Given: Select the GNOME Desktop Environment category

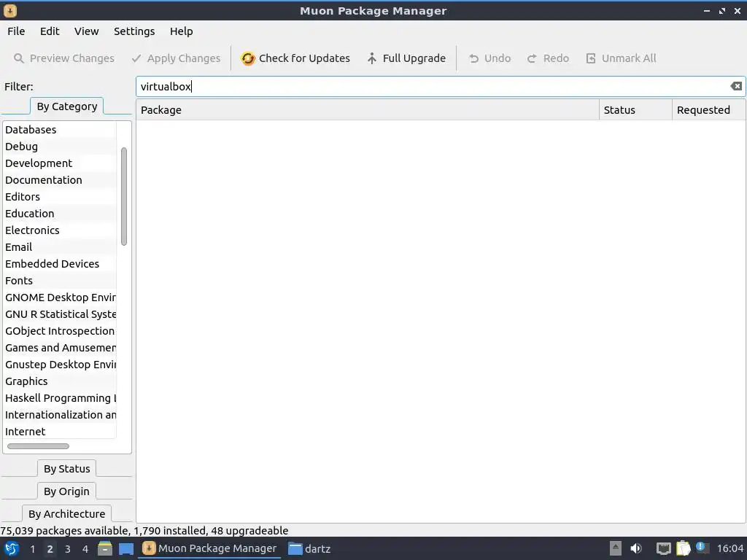Looking at the screenshot, I should (x=60, y=297).
